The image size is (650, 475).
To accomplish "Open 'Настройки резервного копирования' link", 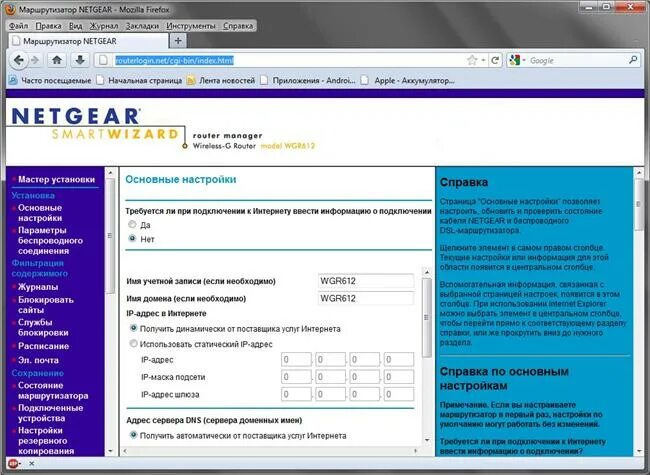I will pos(46,441).
